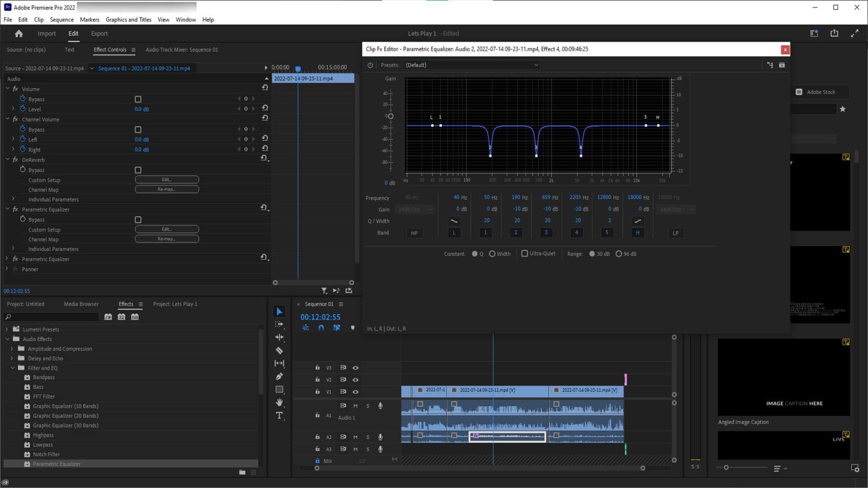Expand Individual Parameters under Parametric Equalizer
Screen dimensions: 868x488
click(13, 249)
